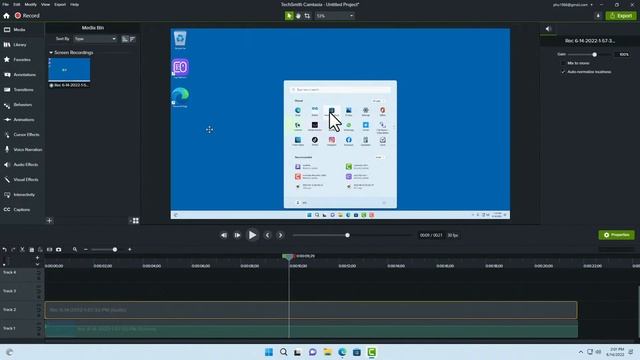The height and width of the screenshot is (360, 640).
Task: Open the Audio properties tab (speaker icon)
Action: 548,29
